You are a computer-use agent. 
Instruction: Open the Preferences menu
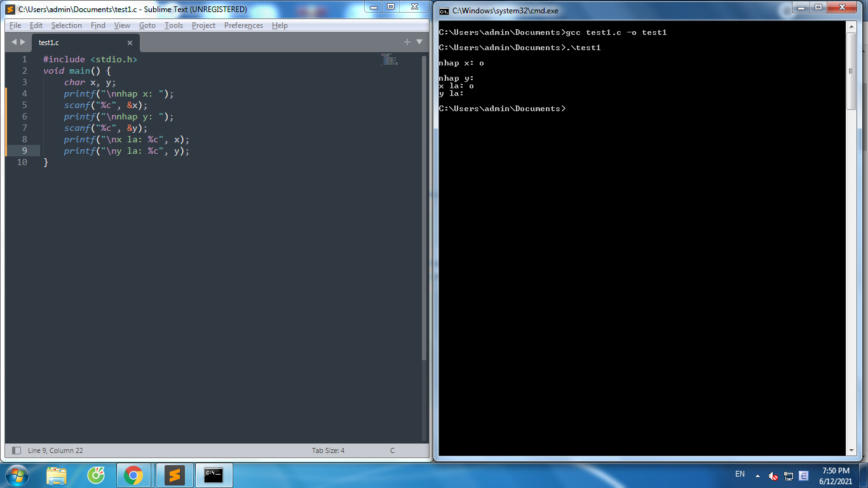pyautogui.click(x=243, y=25)
